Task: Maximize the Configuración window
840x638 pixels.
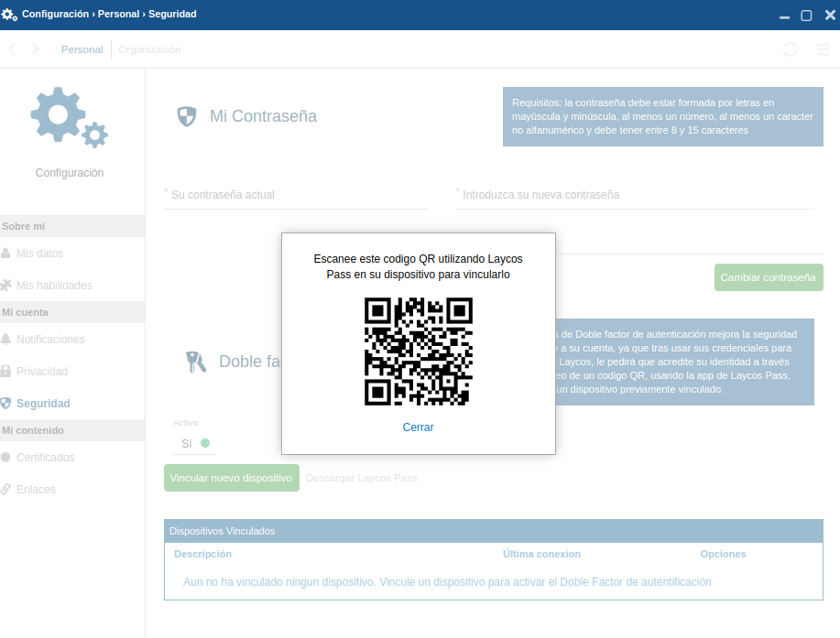Action: tap(806, 16)
